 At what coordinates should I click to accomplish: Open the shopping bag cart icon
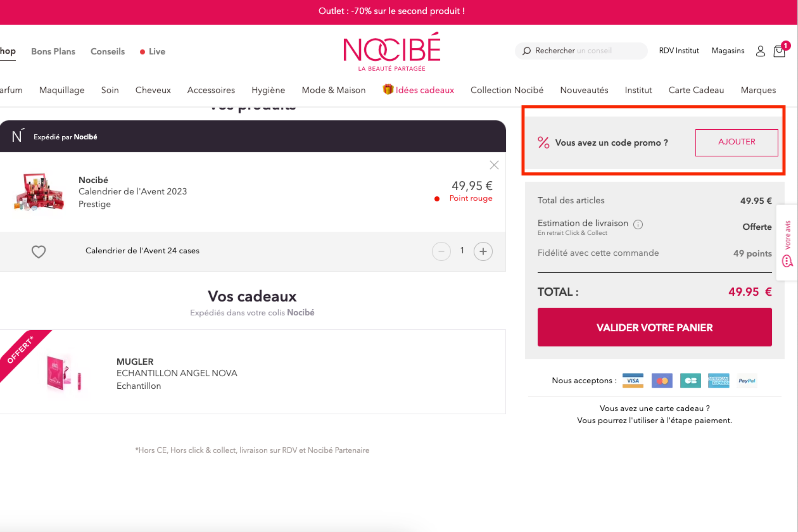tap(779, 51)
